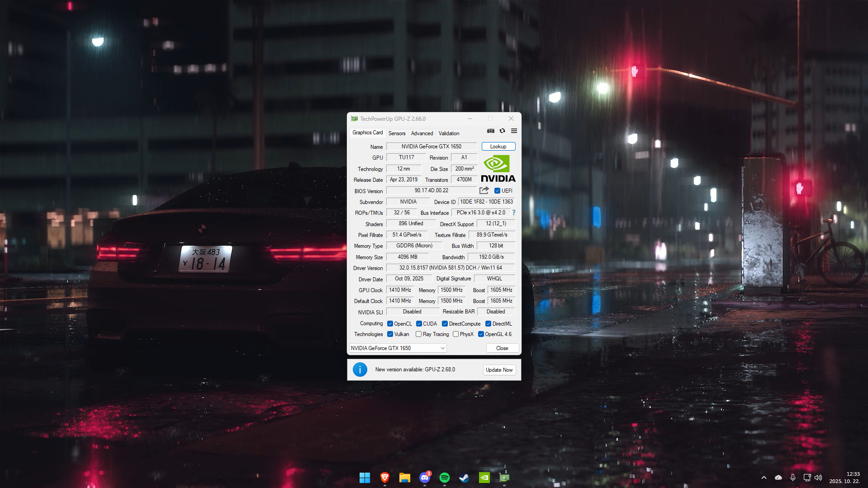Image resolution: width=868 pixels, height=488 pixels.
Task: Click Update Now for GPU-Z 2.68.0
Action: pos(499,370)
